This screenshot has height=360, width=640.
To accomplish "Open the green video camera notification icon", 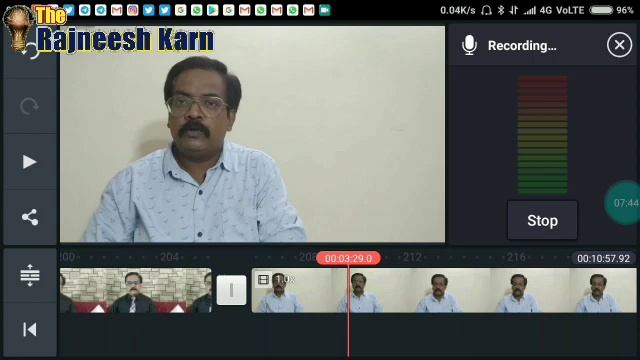I will pos(324,10).
